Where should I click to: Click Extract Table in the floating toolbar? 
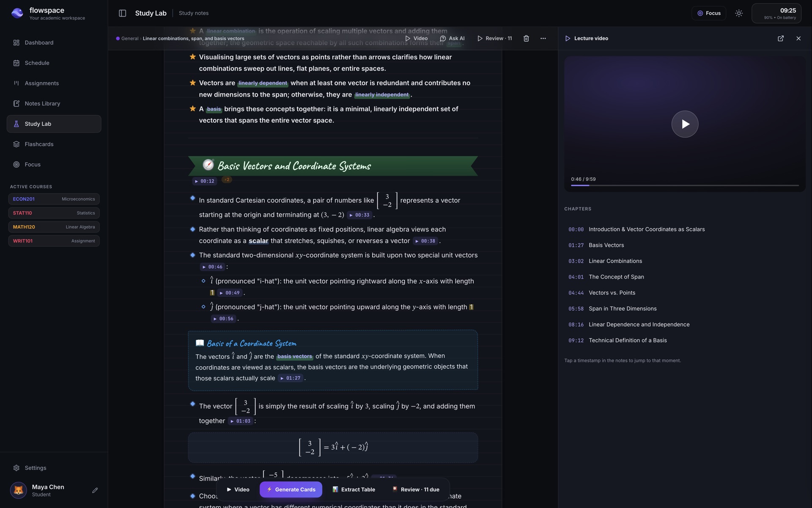click(354, 489)
